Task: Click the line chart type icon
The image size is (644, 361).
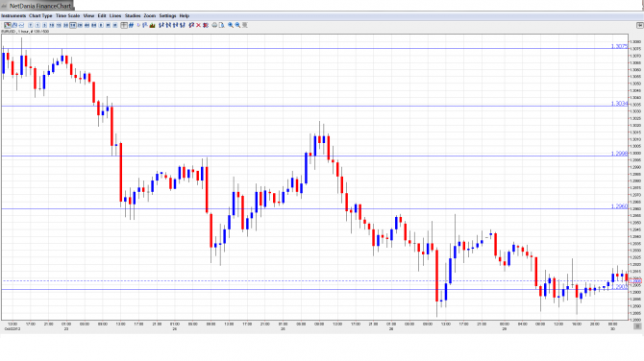Action: point(21,25)
